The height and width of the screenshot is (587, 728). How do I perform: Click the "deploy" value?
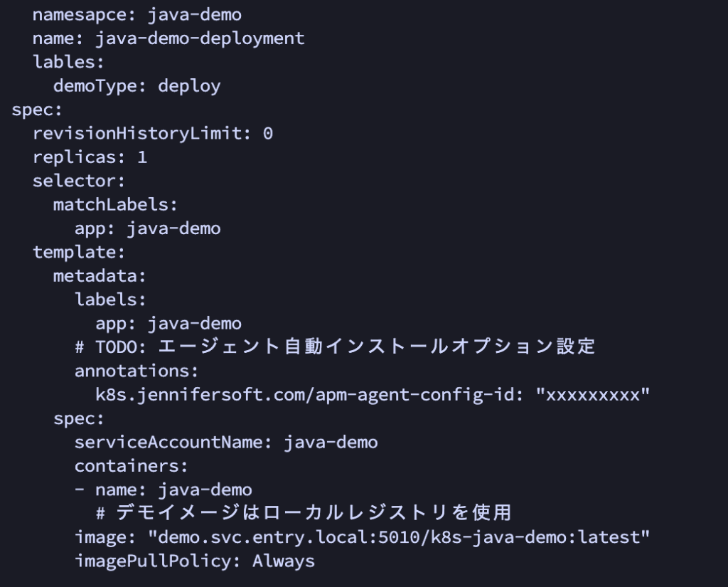pyautogui.click(x=189, y=86)
